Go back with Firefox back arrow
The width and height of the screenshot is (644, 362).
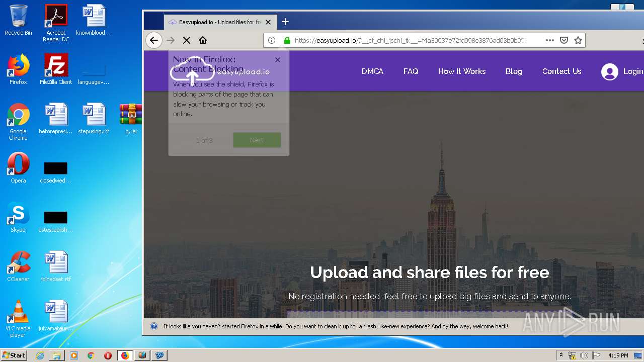tap(154, 40)
